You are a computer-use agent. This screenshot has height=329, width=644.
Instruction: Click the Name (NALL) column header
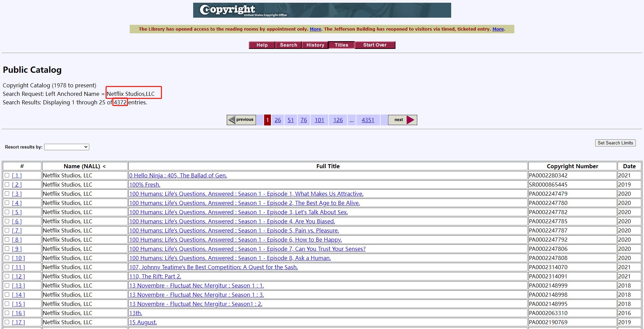click(85, 166)
